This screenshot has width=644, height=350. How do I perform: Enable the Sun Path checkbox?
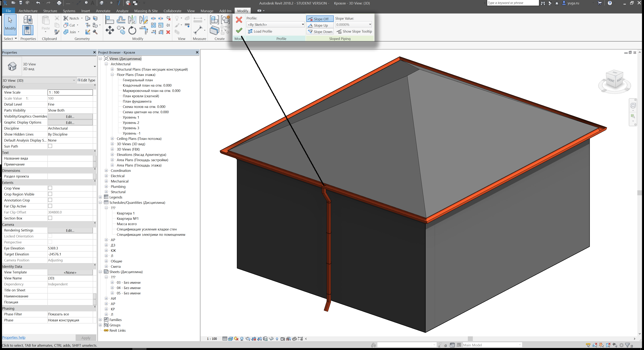[x=50, y=146]
